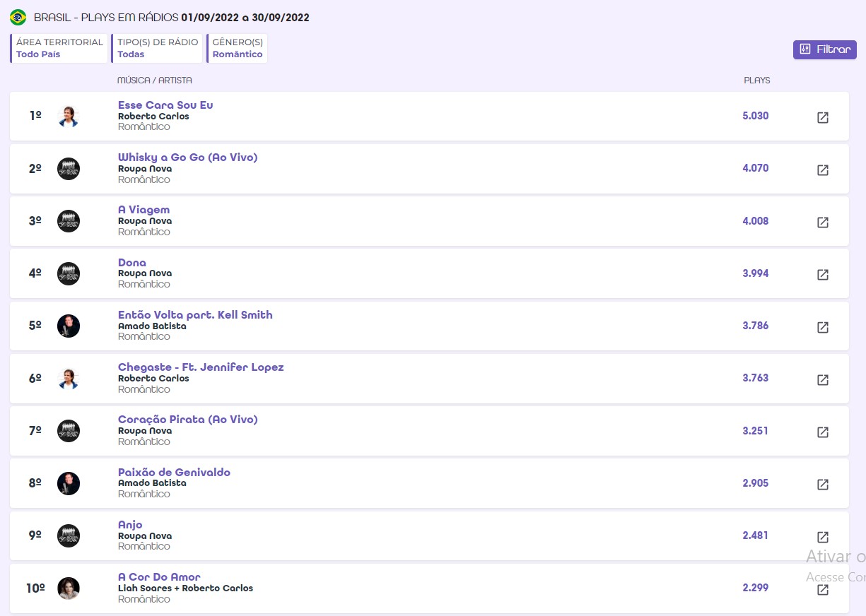Click Roberto Carlos avatar beside Chegaste
The height and width of the screenshot is (616, 866).
click(x=69, y=379)
